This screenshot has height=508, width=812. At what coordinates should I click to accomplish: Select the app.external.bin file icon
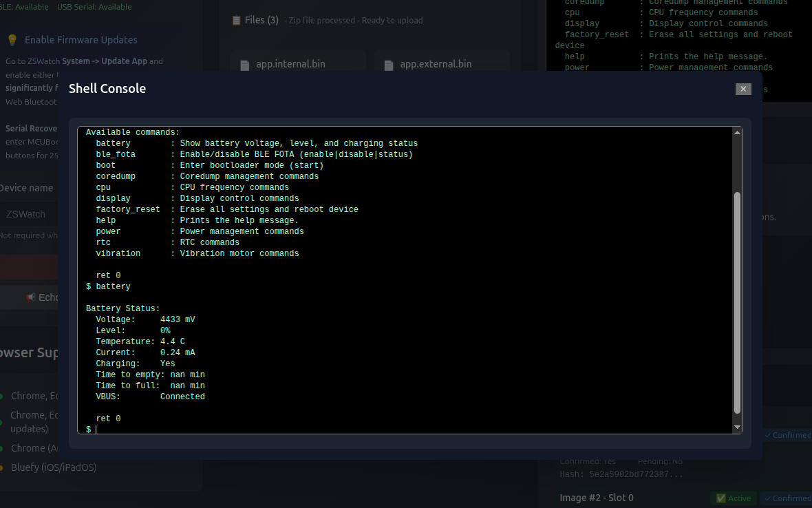point(389,65)
